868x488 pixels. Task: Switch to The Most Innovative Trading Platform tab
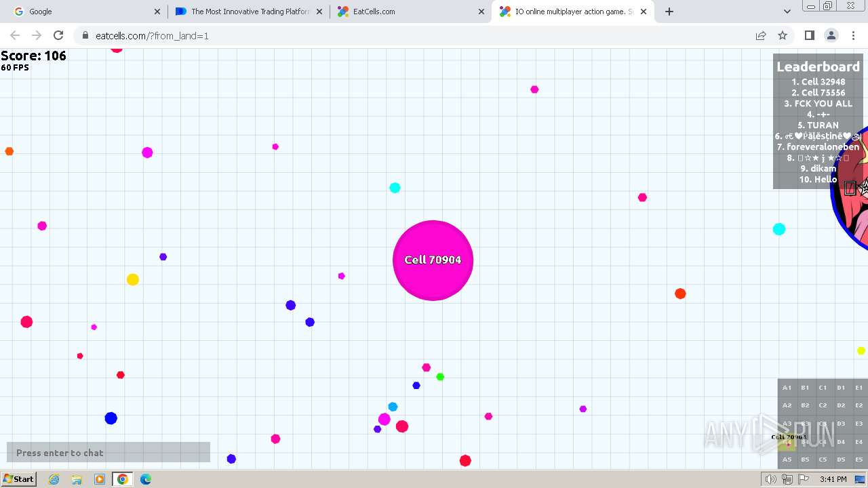pos(248,12)
